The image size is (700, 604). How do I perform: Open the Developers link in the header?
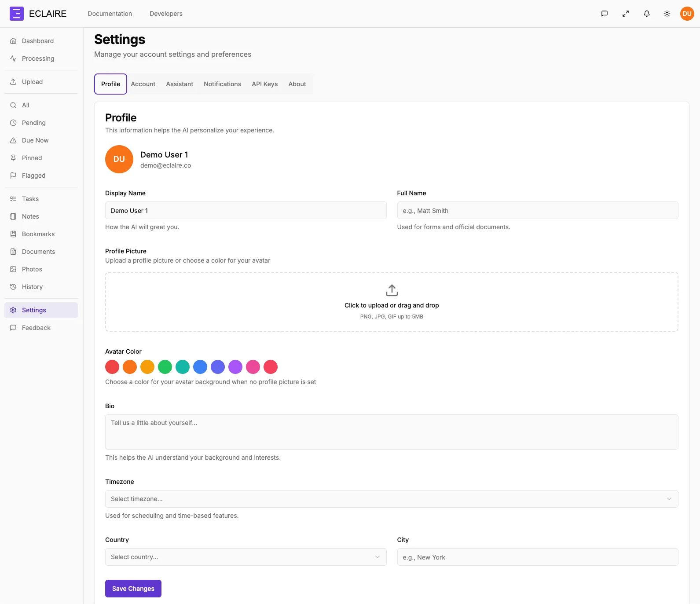[166, 14]
